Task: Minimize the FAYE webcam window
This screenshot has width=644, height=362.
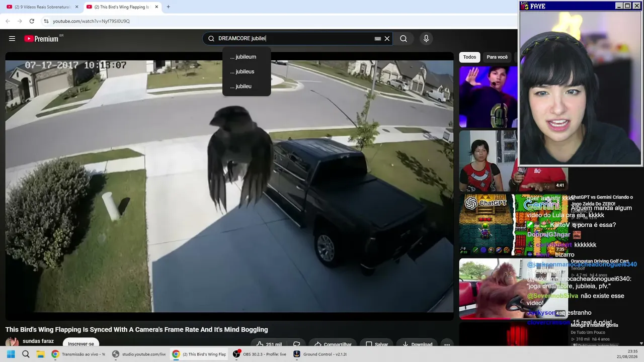Action: (619, 6)
